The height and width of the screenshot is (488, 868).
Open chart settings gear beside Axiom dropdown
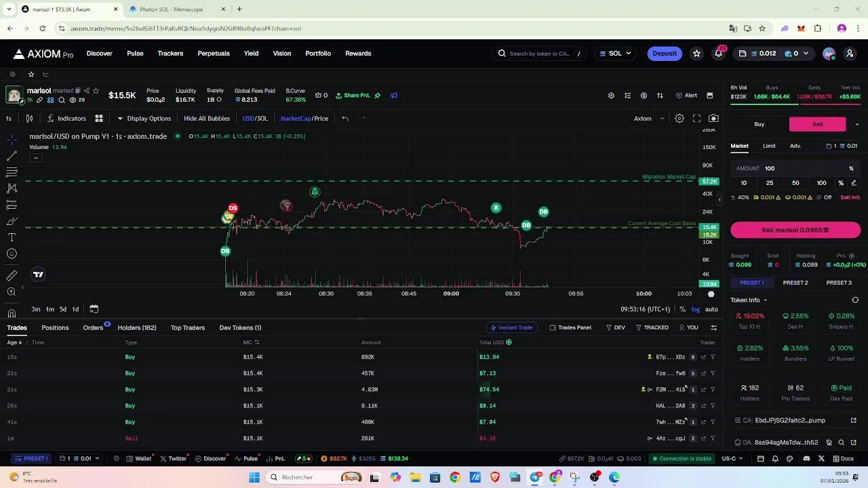pos(679,119)
